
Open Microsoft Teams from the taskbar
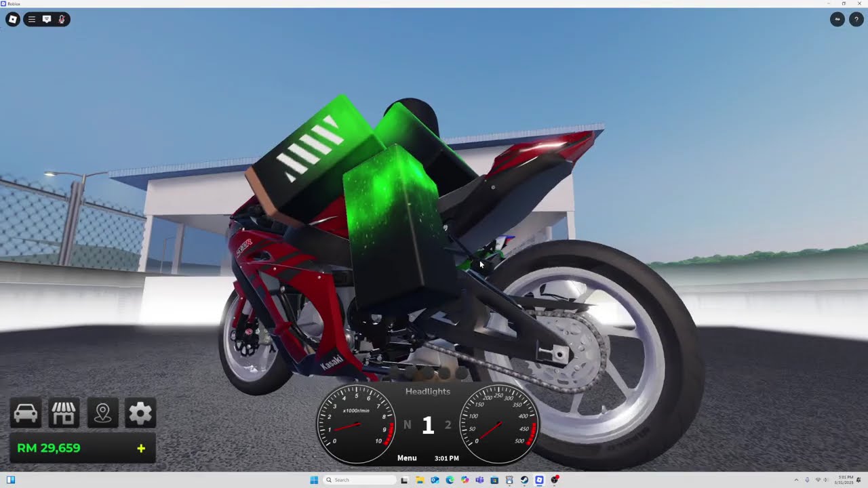[479, 480]
